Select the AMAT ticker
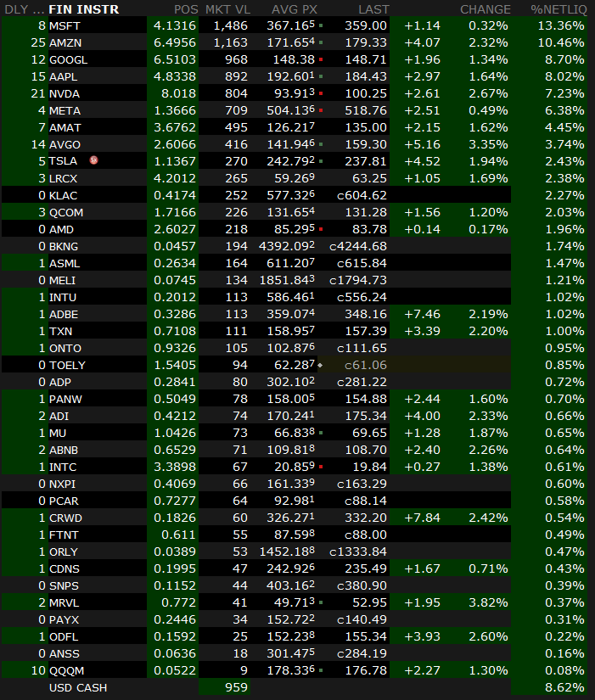Image resolution: width=595 pixels, height=700 pixels. pos(65,127)
